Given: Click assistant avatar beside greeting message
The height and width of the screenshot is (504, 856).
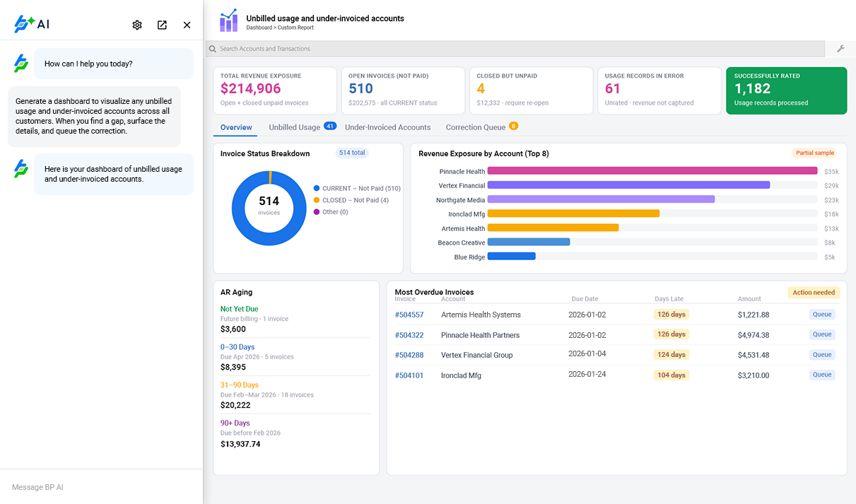Looking at the screenshot, I should [21, 64].
